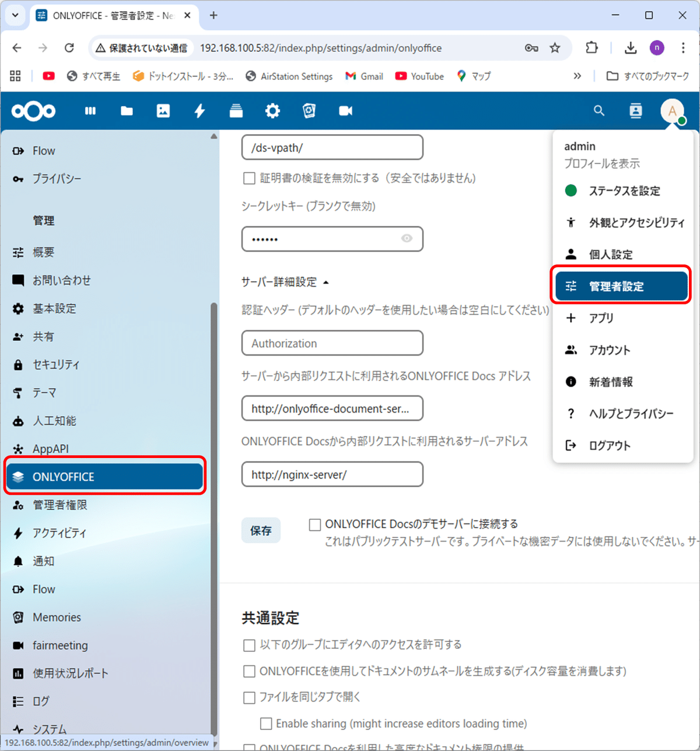Enable the Enable sharing checkbox
Viewport: 700px width, 751px height.
coord(266,723)
